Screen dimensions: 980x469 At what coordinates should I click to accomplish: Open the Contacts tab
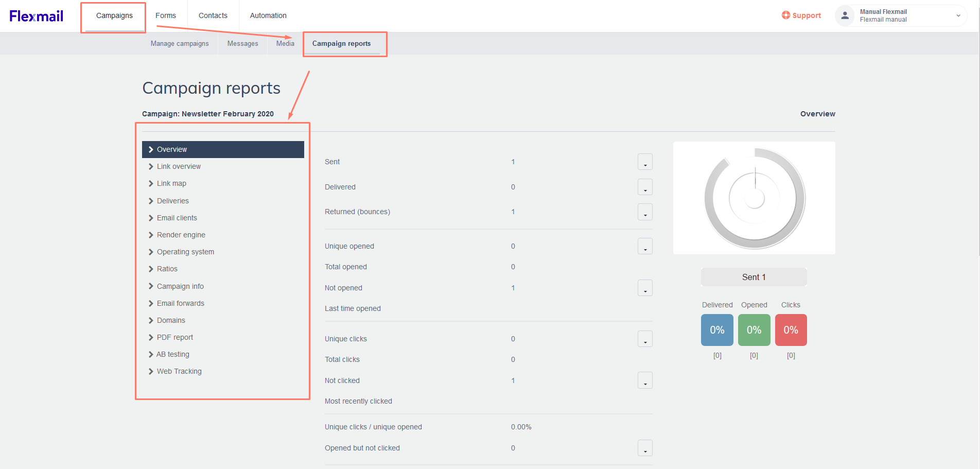pyautogui.click(x=213, y=15)
